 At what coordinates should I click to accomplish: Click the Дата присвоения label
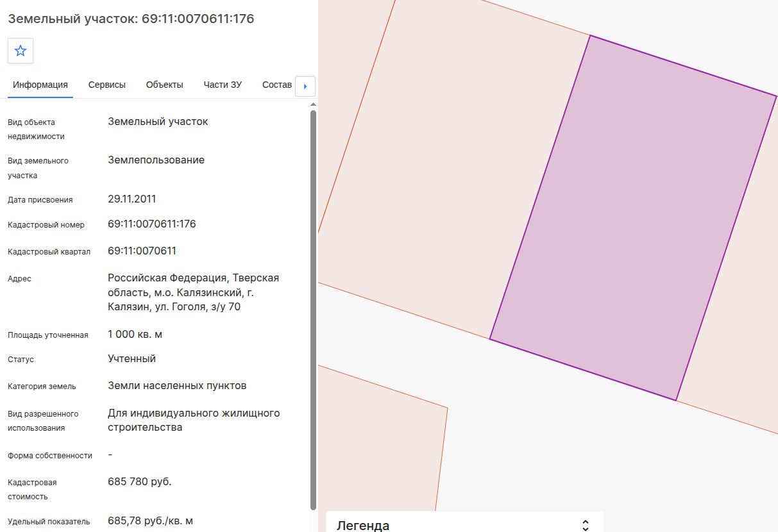coord(40,200)
